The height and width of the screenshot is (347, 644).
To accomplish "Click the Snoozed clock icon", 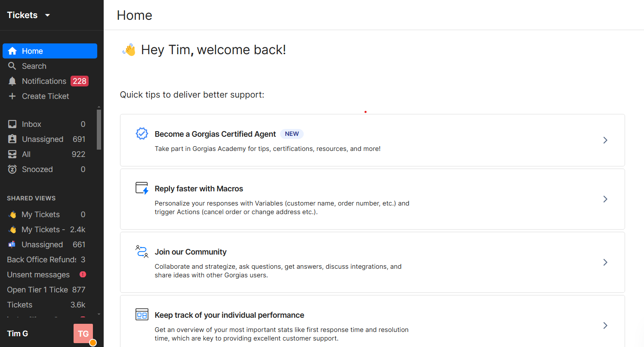I will click(12, 169).
